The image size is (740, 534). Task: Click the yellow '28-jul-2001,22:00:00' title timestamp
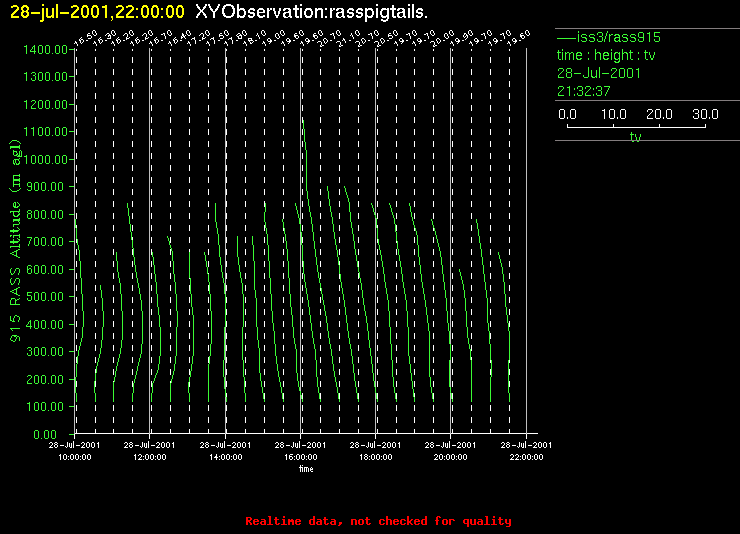click(x=97, y=12)
